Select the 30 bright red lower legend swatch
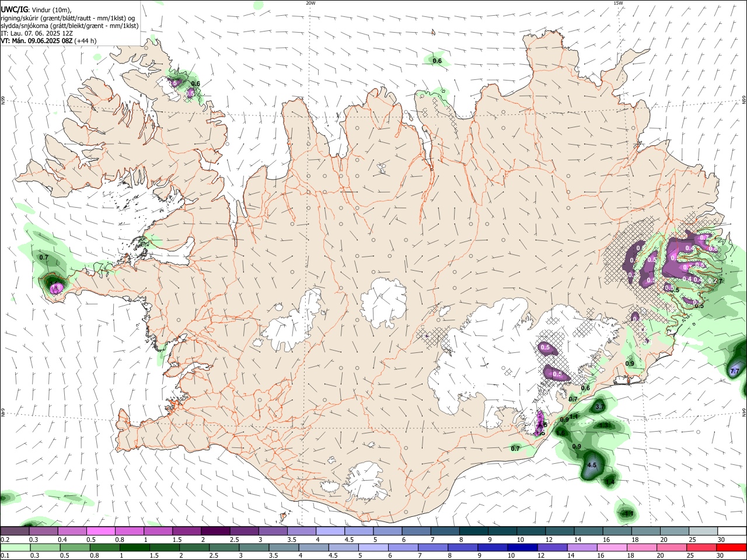This screenshot has height=560, width=747. (731, 547)
